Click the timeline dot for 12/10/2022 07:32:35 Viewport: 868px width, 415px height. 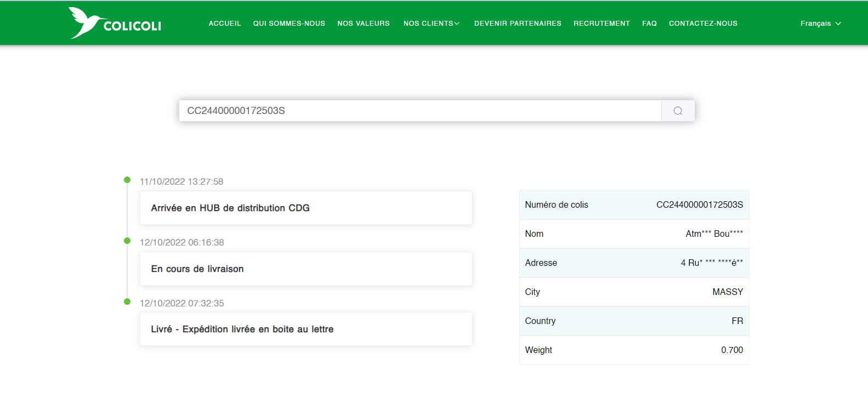point(127,302)
